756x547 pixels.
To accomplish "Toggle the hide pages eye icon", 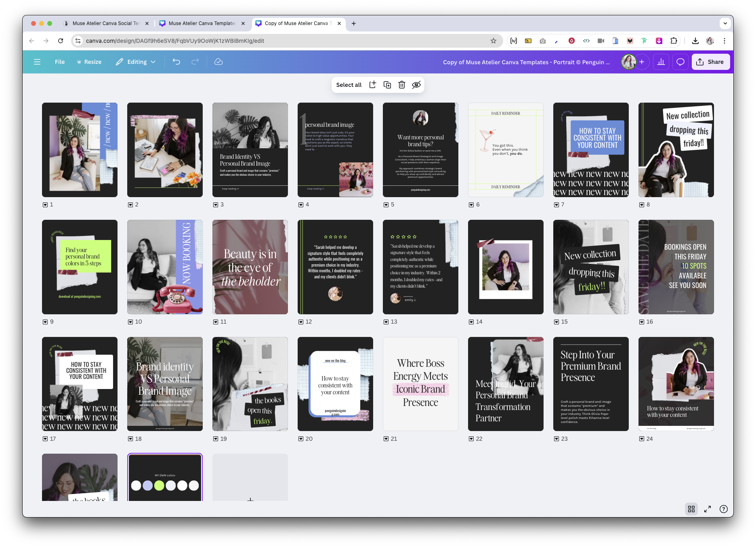I will pyautogui.click(x=416, y=85).
